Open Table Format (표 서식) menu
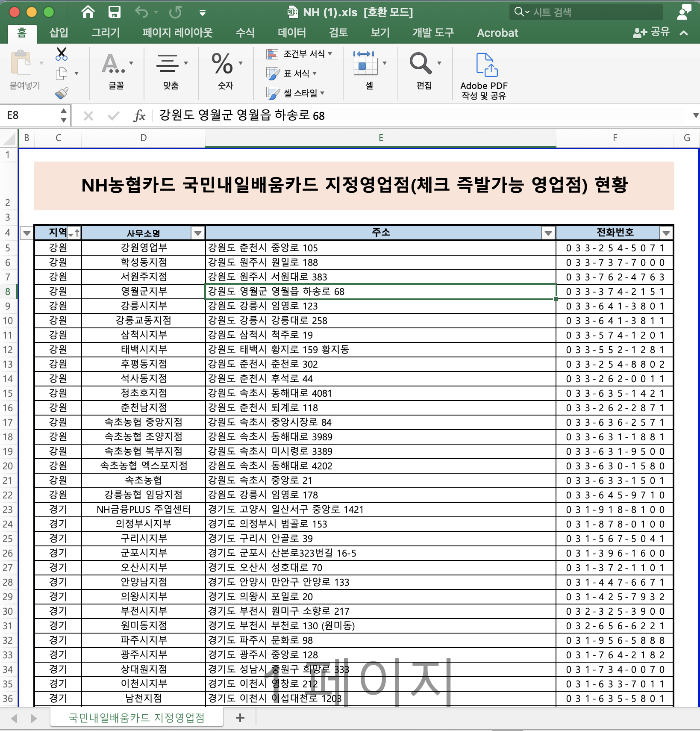This screenshot has width=700, height=731. tap(291, 74)
